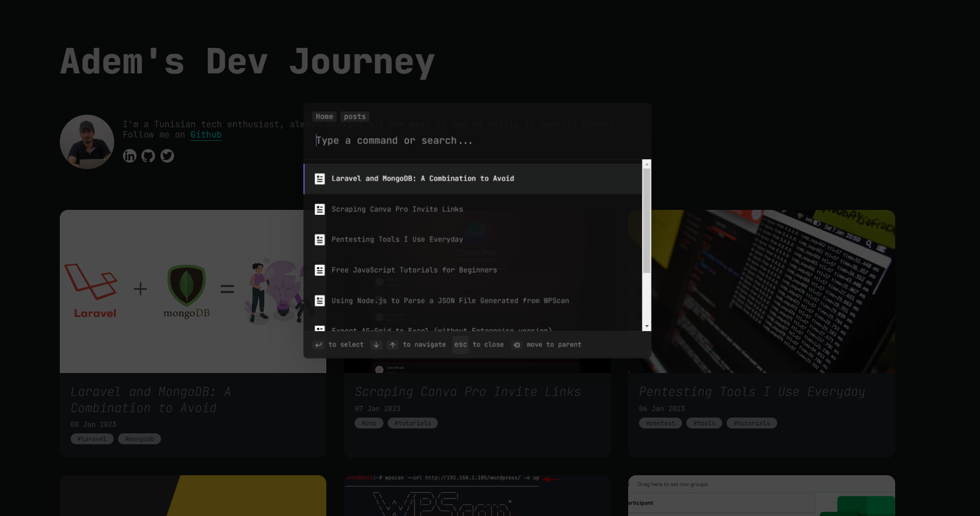980x516 pixels.
Task: Click the '08 Jan 2023' post date
Action: (x=94, y=425)
